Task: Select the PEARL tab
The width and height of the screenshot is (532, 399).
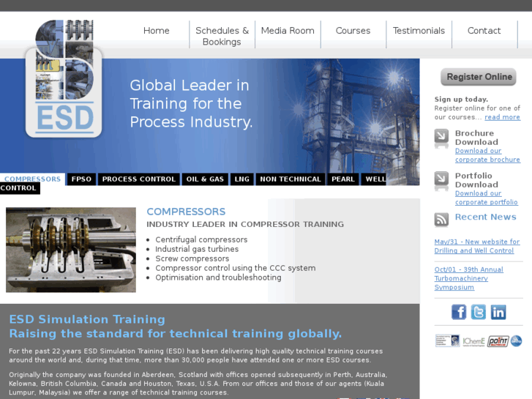Action: (x=343, y=179)
